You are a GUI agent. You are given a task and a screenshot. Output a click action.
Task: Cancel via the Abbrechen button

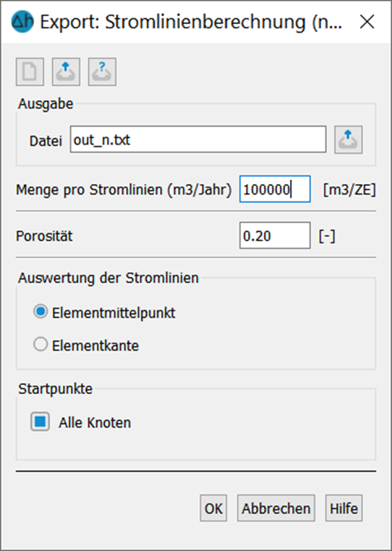[276, 508]
